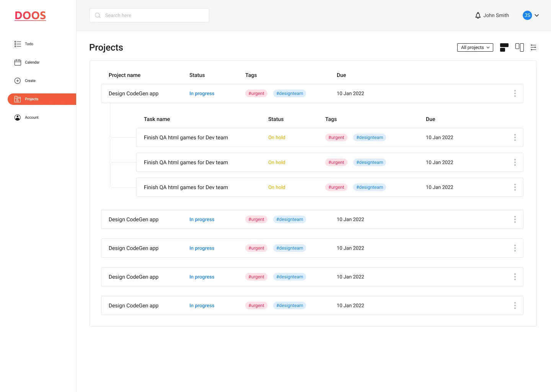Screen dimensions: 551x392
Task: Click #urgent tag on first Finish QA task
Action: tap(336, 137)
